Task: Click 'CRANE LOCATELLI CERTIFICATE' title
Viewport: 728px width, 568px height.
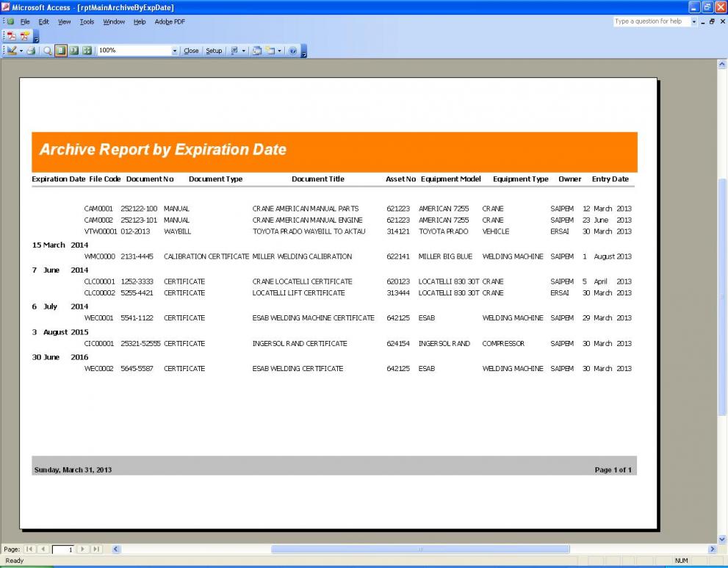Action: [x=302, y=281]
